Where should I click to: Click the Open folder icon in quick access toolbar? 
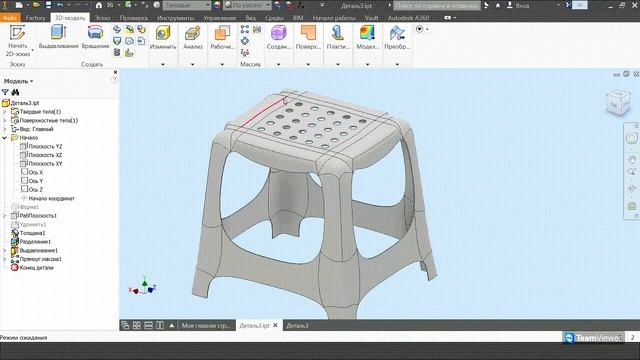[x=36, y=5]
